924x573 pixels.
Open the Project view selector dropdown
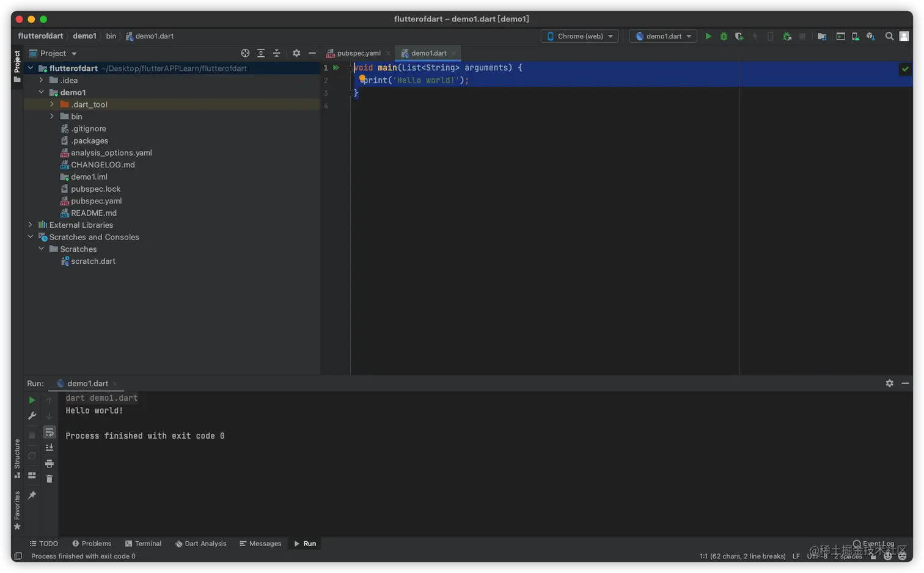(53, 53)
